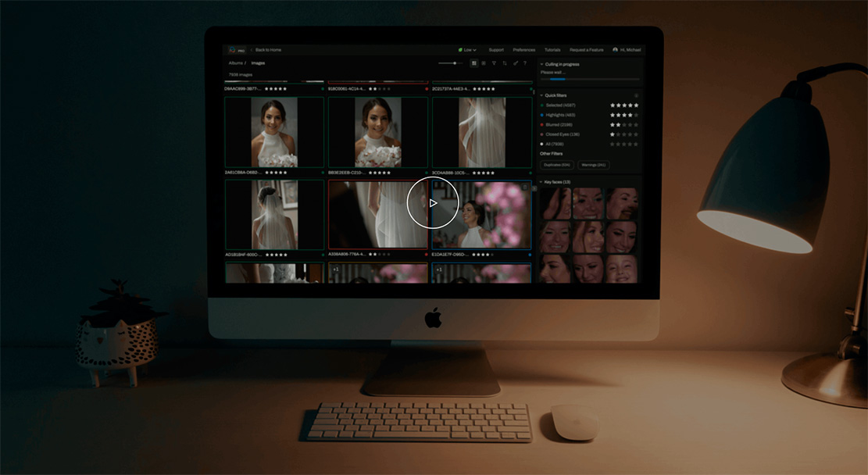Go Back to Home link
Image resolution: width=868 pixels, height=475 pixels.
(x=267, y=49)
